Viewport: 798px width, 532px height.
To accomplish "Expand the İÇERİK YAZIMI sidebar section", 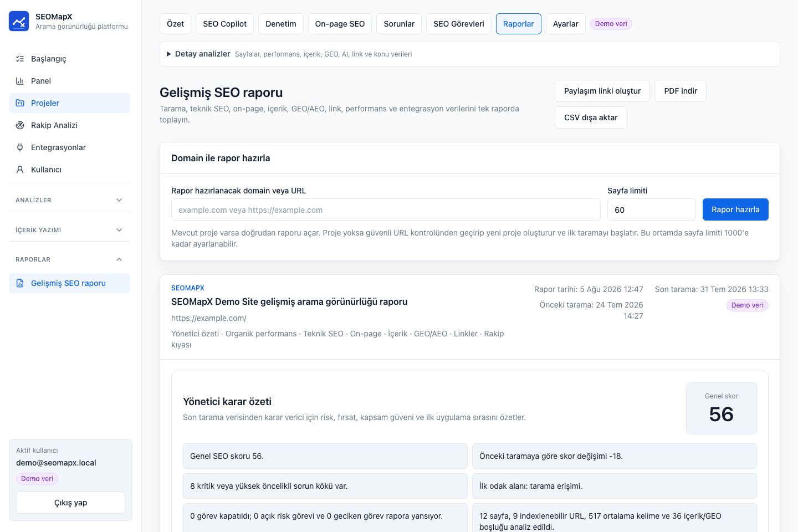I will pos(69,230).
